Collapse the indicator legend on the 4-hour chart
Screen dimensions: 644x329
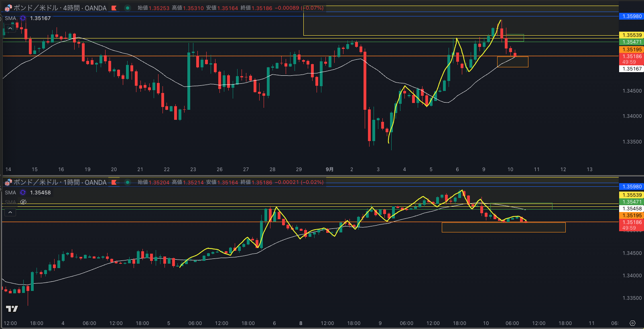(10, 28)
